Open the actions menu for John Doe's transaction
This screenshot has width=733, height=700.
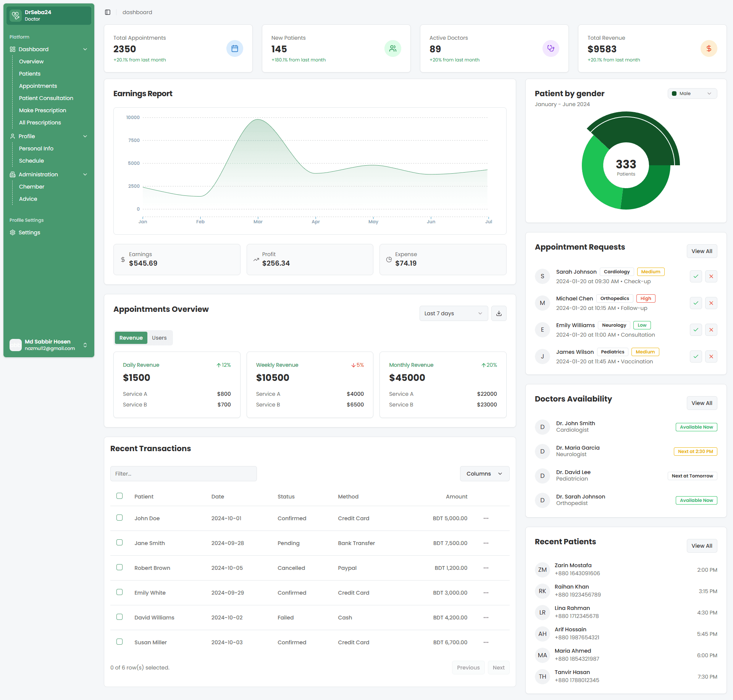pyautogui.click(x=485, y=518)
